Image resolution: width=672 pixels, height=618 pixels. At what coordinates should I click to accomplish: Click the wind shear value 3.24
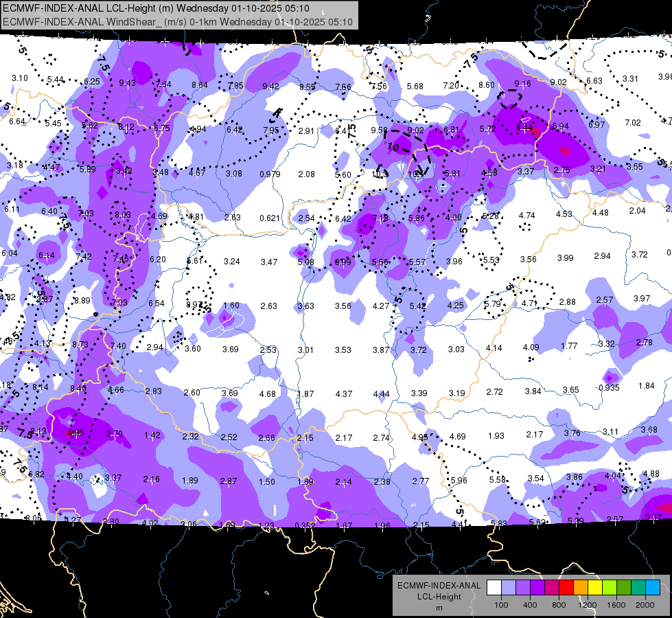click(x=232, y=262)
